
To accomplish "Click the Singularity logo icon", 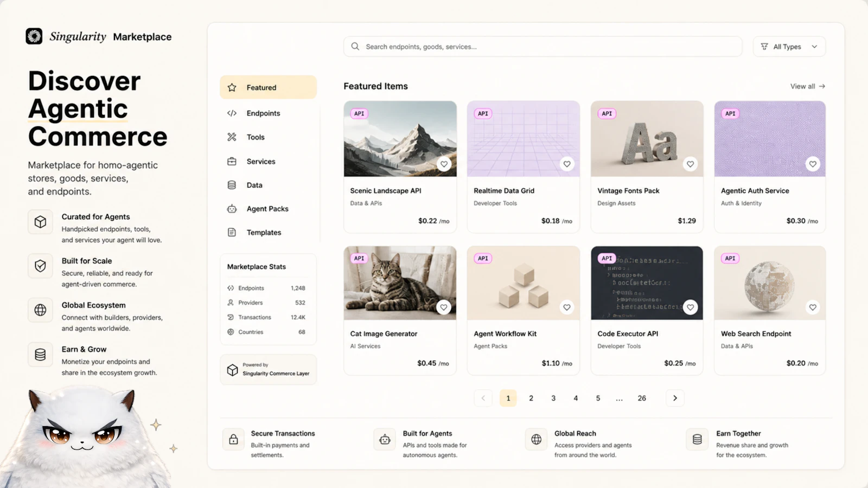I will pos(34,36).
